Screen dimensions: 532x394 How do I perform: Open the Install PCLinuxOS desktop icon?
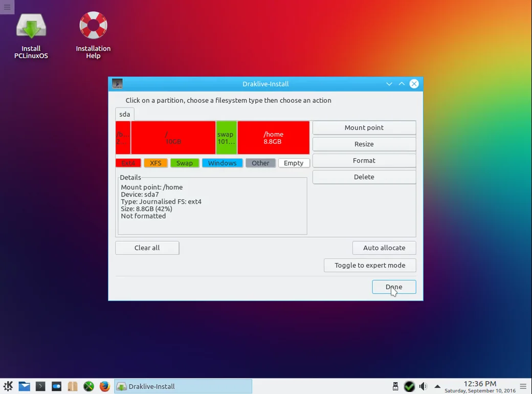pos(31,36)
